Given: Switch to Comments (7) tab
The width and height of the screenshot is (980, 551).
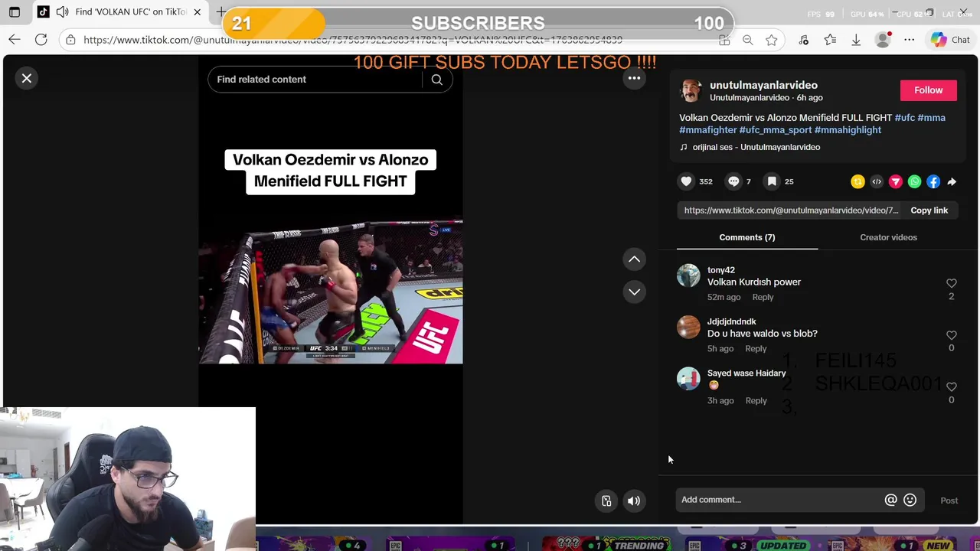Looking at the screenshot, I should coord(747,237).
